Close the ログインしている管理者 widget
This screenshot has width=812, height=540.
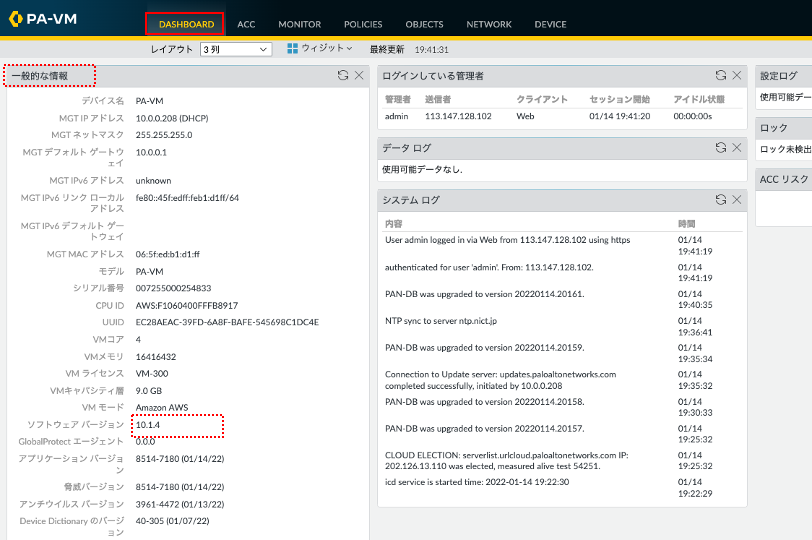[x=737, y=76]
